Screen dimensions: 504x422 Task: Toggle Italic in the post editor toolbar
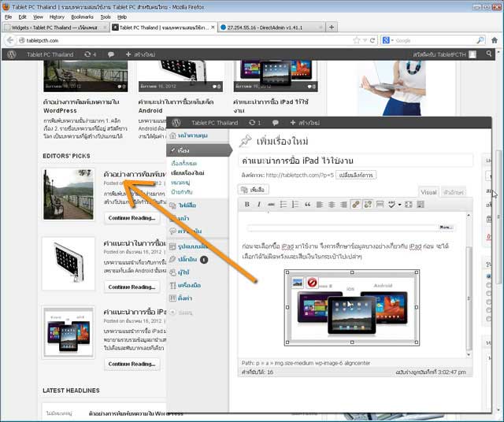tap(259, 204)
